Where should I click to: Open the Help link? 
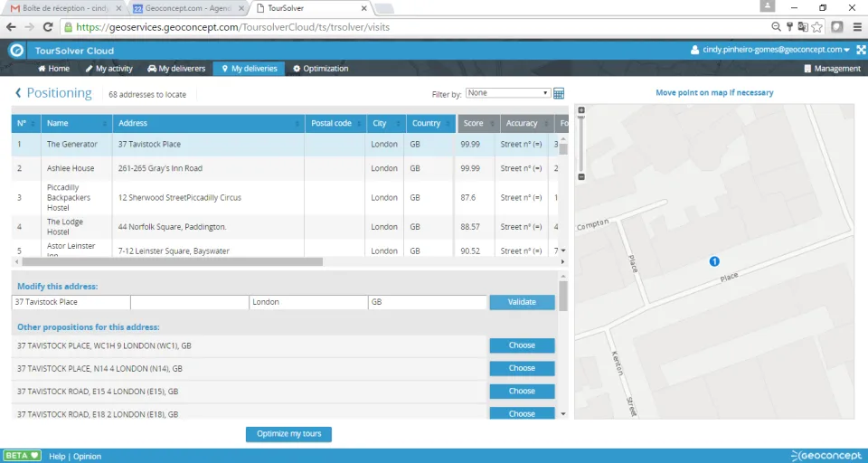pyautogui.click(x=57, y=457)
